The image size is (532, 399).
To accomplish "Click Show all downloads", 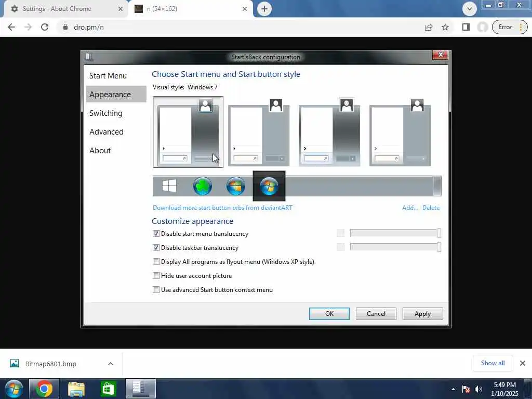I will pos(493,363).
